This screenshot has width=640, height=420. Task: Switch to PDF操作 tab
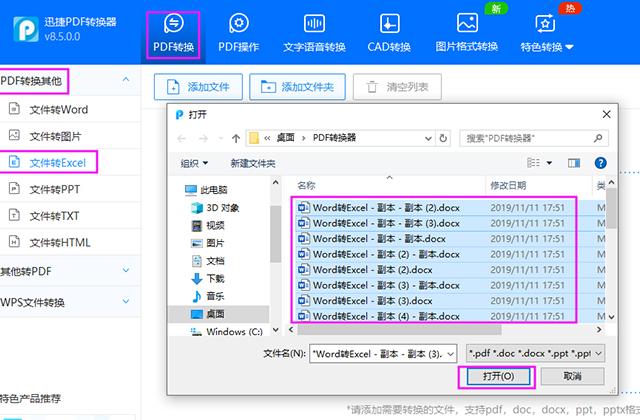[x=238, y=34]
